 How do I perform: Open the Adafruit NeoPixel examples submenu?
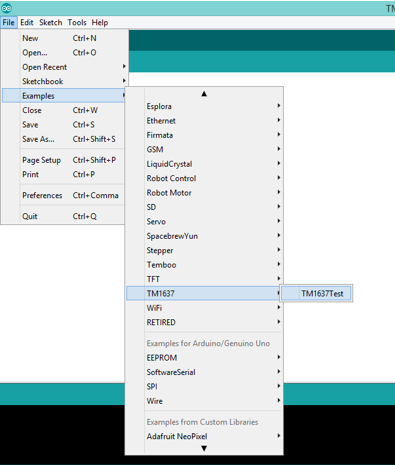(204, 436)
